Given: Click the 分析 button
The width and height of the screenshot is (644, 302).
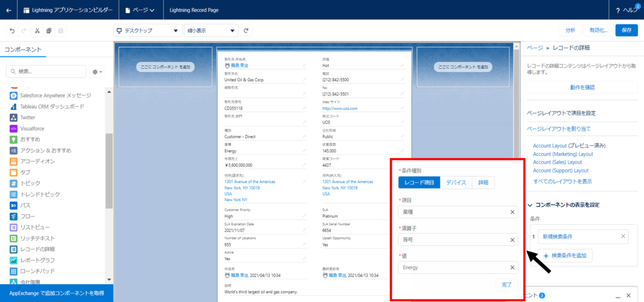Looking at the screenshot, I should point(570,30).
